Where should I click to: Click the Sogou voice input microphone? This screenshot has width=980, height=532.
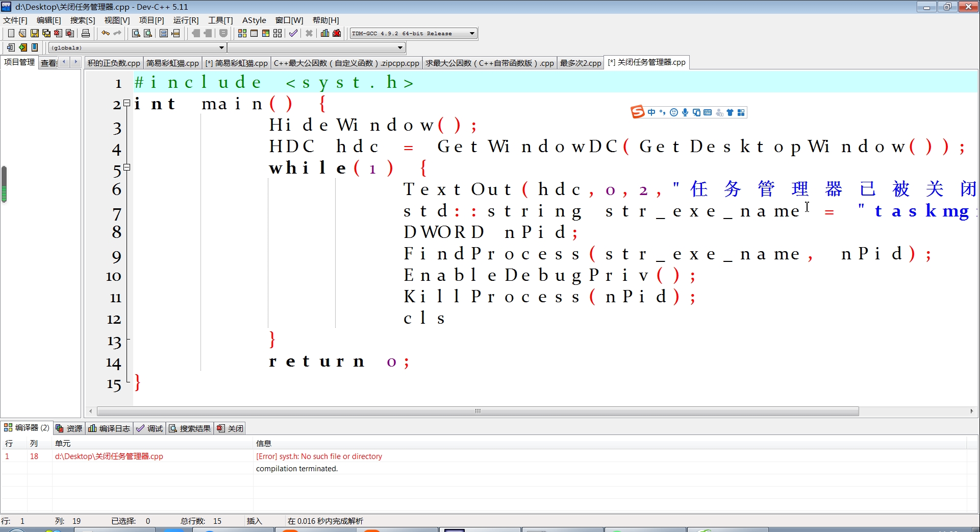685,112
